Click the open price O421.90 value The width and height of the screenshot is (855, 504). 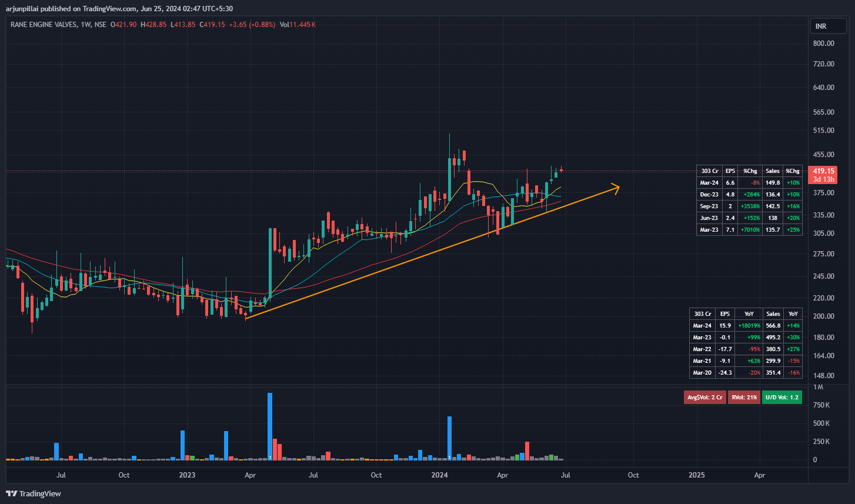coord(123,25)
